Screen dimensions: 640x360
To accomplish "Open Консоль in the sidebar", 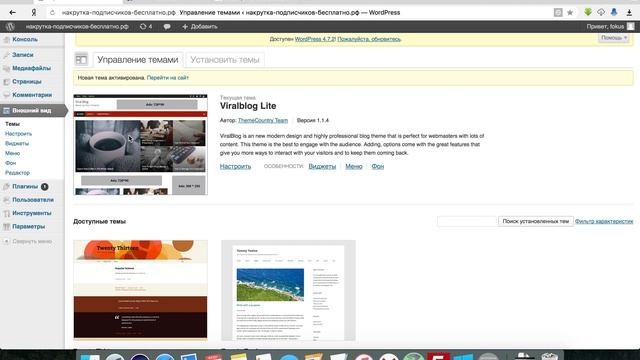I will click(x=25, y=40).
